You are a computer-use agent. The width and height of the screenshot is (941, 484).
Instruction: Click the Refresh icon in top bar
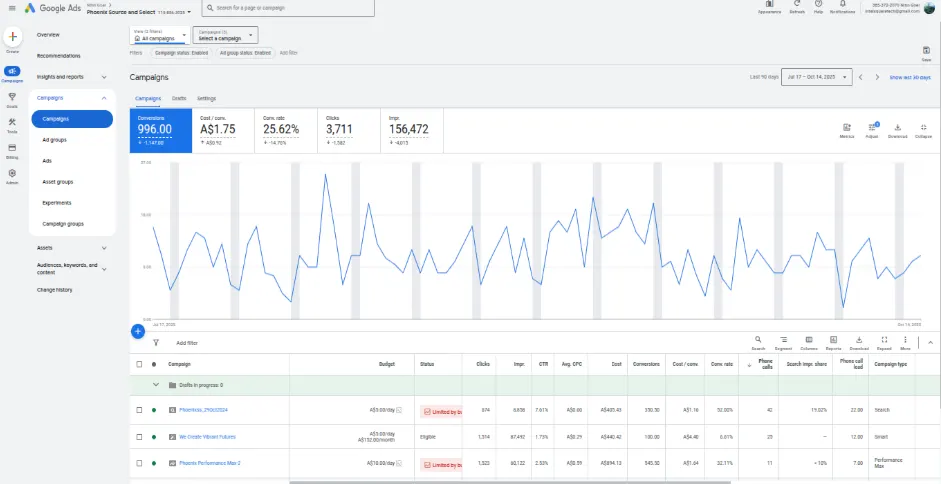(797, 5)
